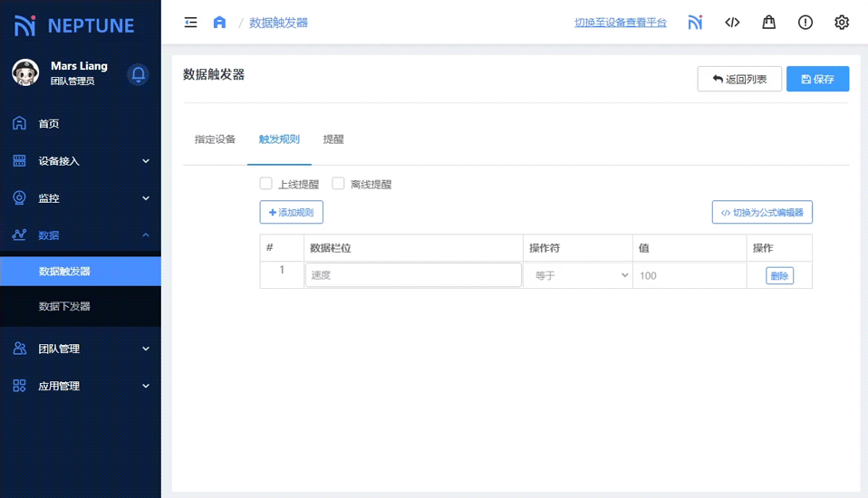Viewport: 868px width, 498px height.
Task: Open the alert info circle icon
Action: tap(805, 23)
